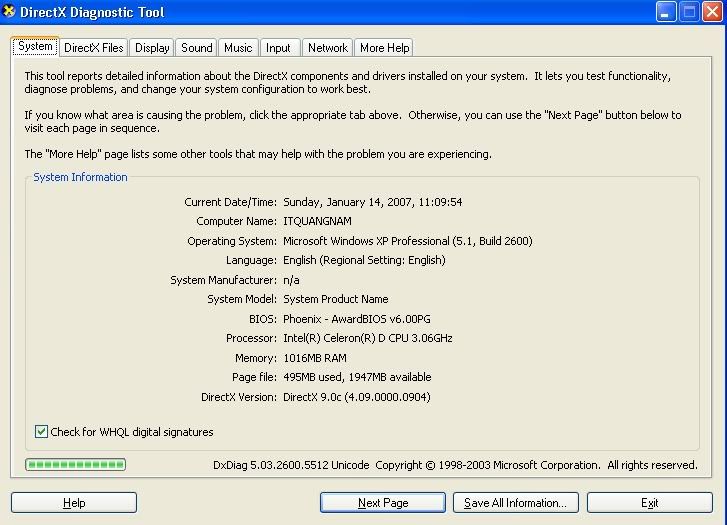The height and width of the screenshot is (525, 727).
Task: Select computer name ITQUANGNAM
Action: (x=317, y=221)
